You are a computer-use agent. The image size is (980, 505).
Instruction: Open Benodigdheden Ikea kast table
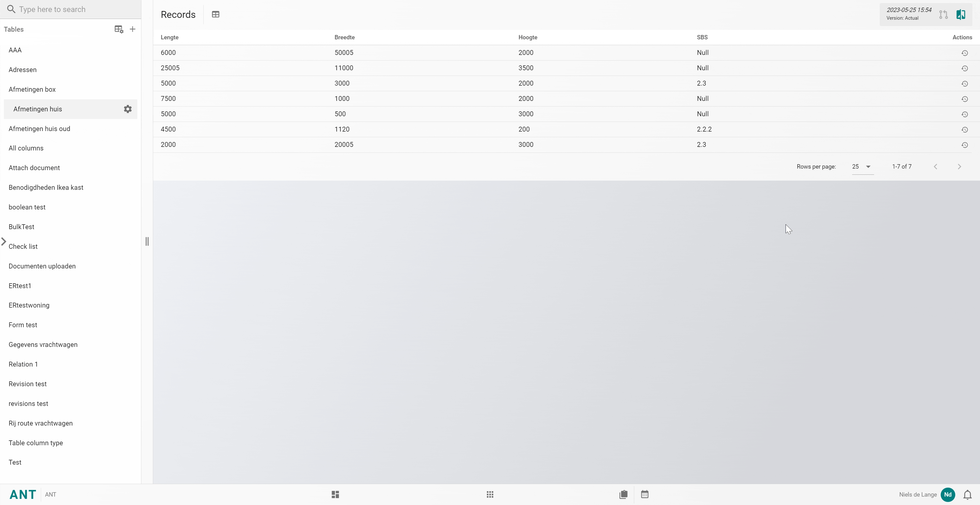coord(70,187)
